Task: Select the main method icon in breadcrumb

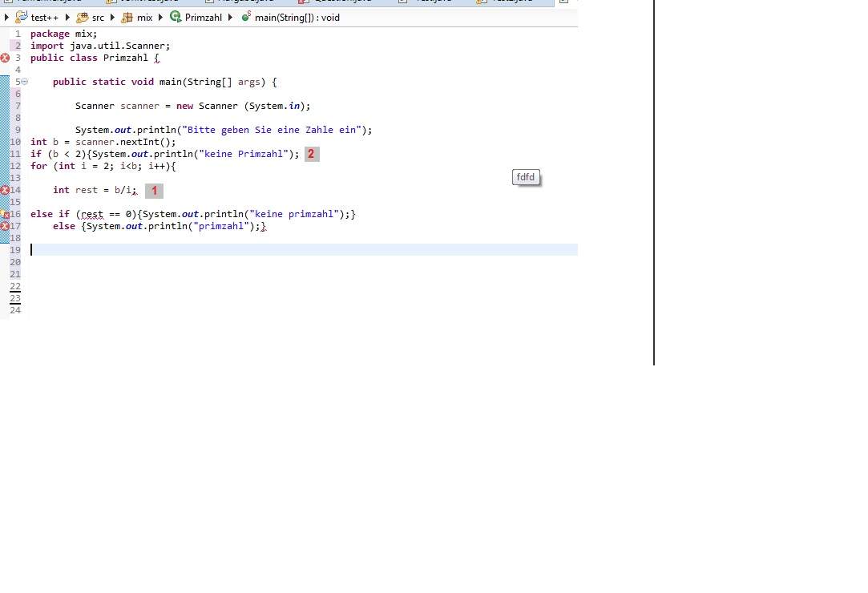Action: (x=246, y=17)
